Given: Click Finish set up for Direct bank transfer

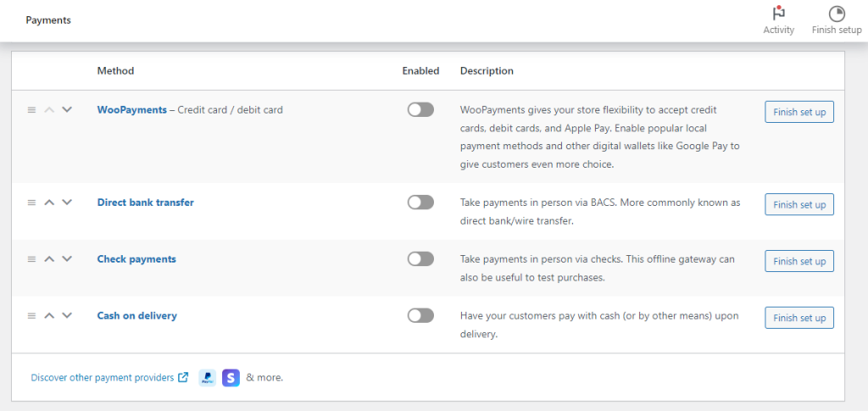Looking at the screenshot, I should pyautogui.click(x=798, y=204).
